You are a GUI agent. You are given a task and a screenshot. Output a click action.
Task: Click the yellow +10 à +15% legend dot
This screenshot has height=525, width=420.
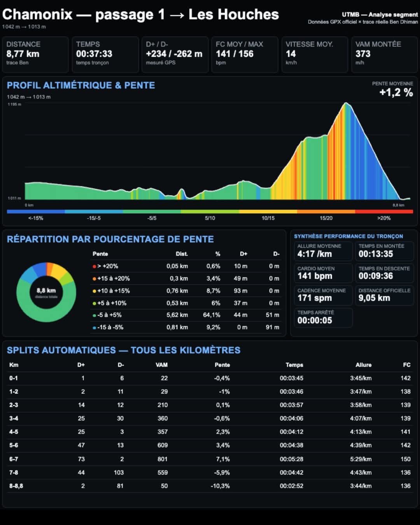tap(94, 291)
